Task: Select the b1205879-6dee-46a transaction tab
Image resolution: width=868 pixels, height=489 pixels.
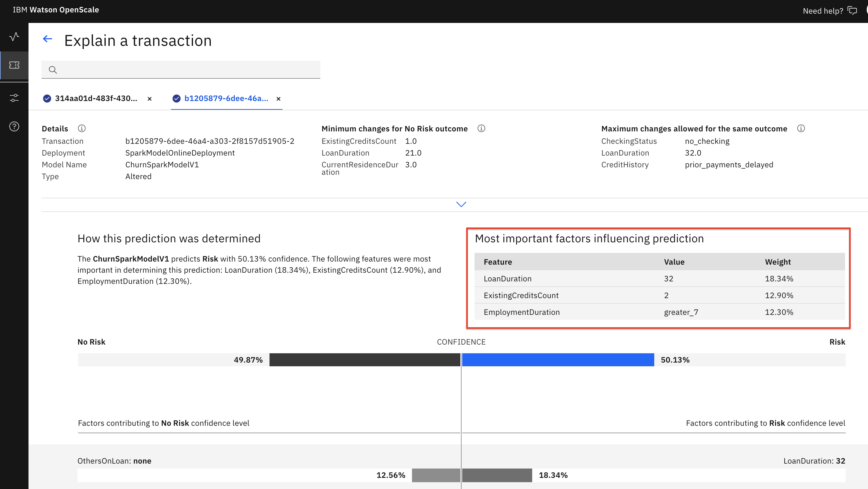Action: (226, 99)
